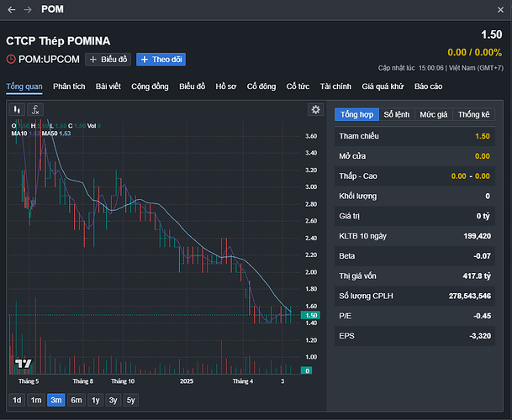Switch to the 5y time range
Viewport: 512px width, 420px height.
[x=130, y=400]
